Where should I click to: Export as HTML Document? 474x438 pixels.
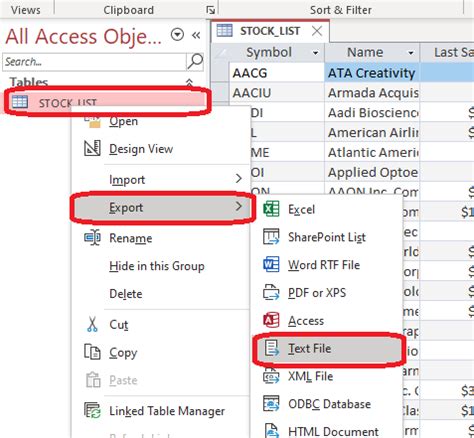tap(333, 431)
